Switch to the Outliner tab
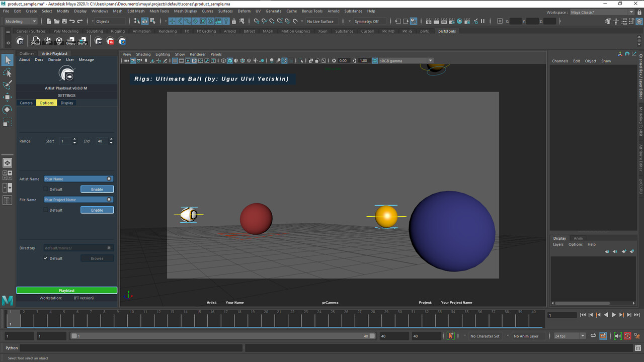 coord(27,53)
